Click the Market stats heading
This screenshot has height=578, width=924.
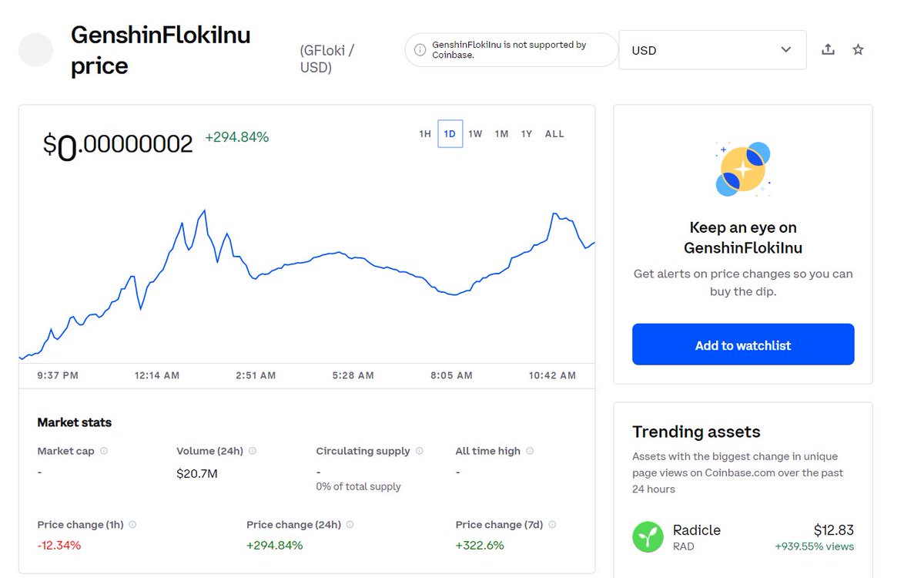(x=75, y=422)
